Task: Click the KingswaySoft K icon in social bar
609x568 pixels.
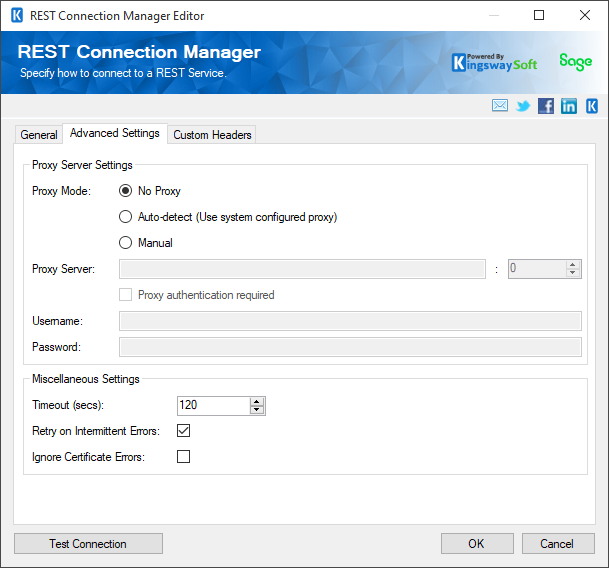Action: [592, 106]
